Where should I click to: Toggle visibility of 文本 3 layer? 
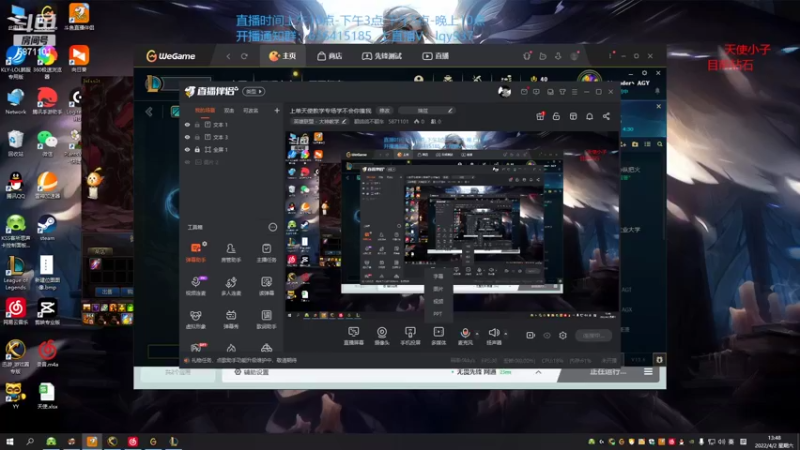click(x=187, y=137)
